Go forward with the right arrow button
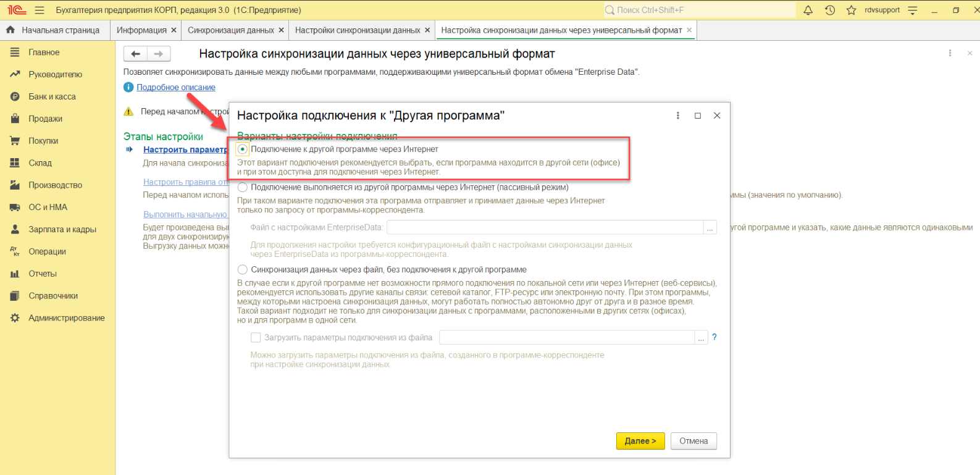Image resolution: width=980 pixels, height=475 pixels. (x=159, y=54)
